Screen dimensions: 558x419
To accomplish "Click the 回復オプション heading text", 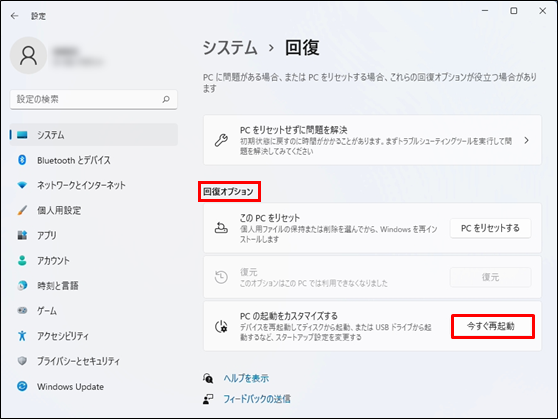I will 228,192.
